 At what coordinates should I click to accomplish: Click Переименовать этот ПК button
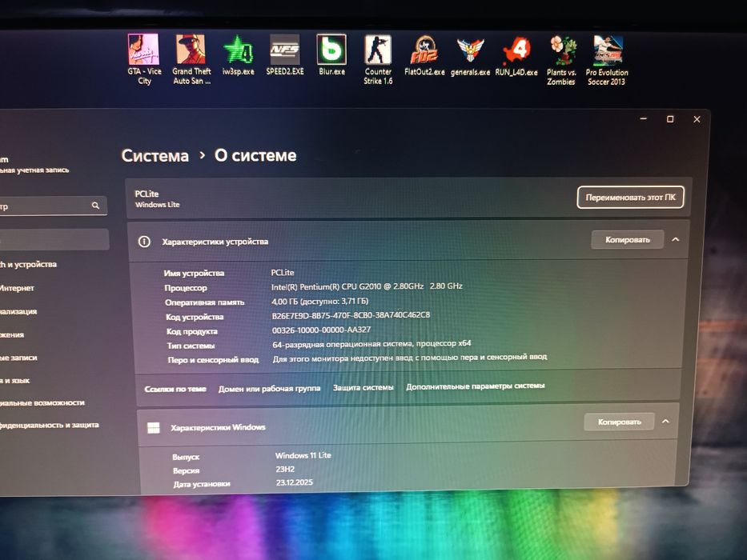[x=630, y=197]
